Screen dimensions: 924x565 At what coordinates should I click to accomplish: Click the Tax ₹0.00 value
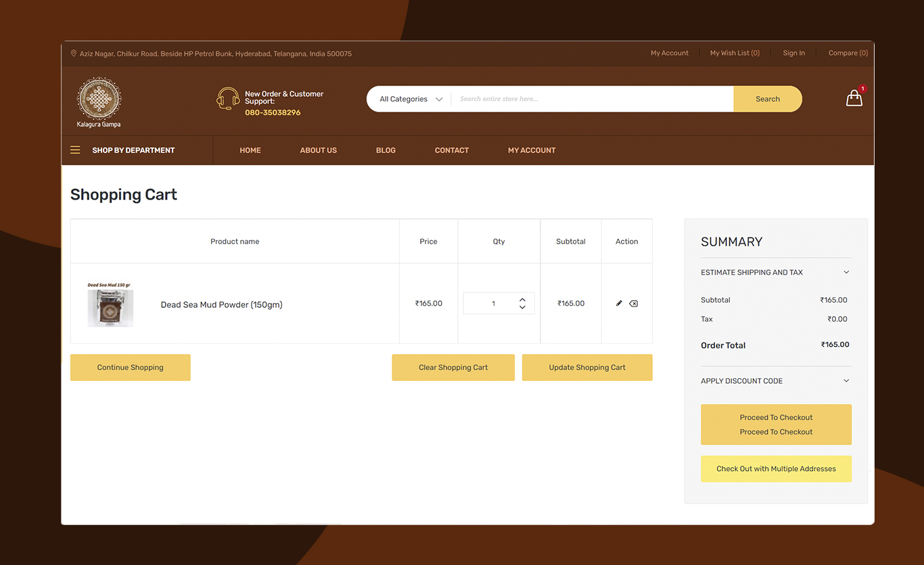(x=837, y=319)
